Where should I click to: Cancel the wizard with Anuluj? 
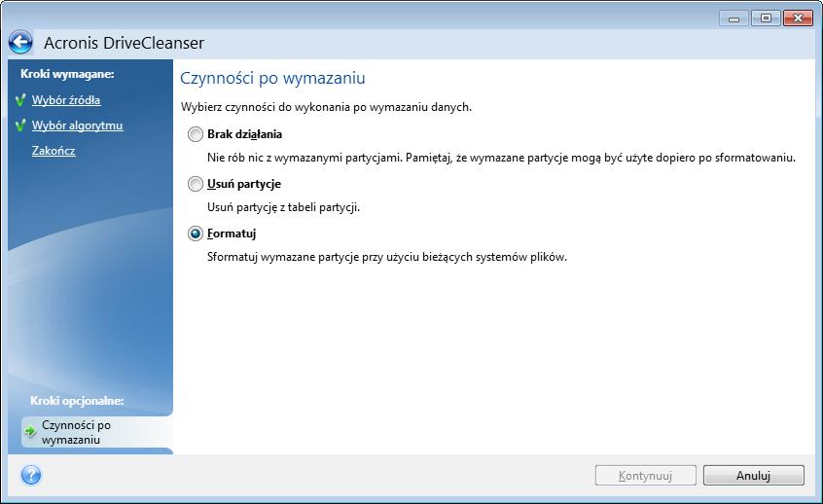[x=753, y=476]
